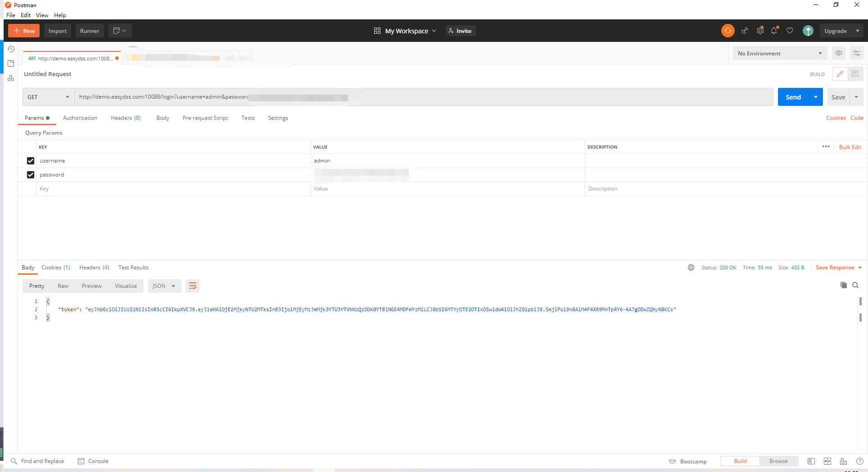Uncheck the username parameter checkbox
Viewport: 868px width, 472px height.
point(31,161)
